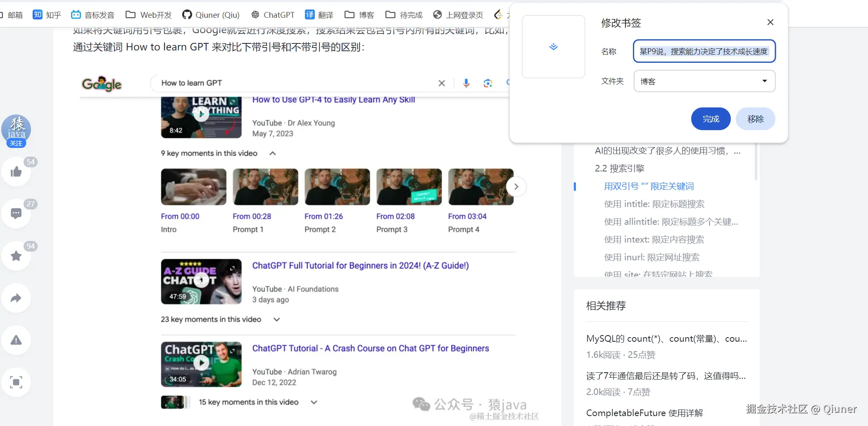Expand '15 key moments in this video'

pyautogui.click(x=313, y=402)
